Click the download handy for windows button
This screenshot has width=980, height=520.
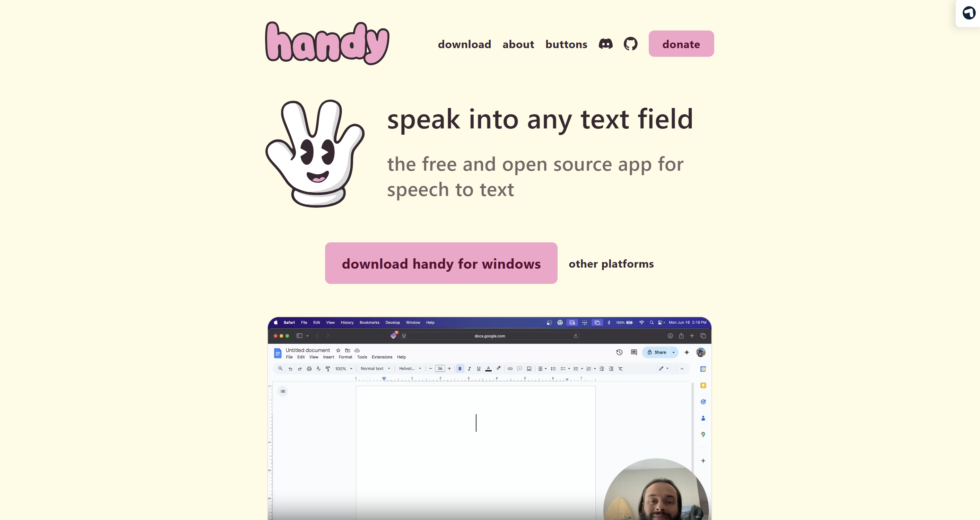[x=440, y=263]
